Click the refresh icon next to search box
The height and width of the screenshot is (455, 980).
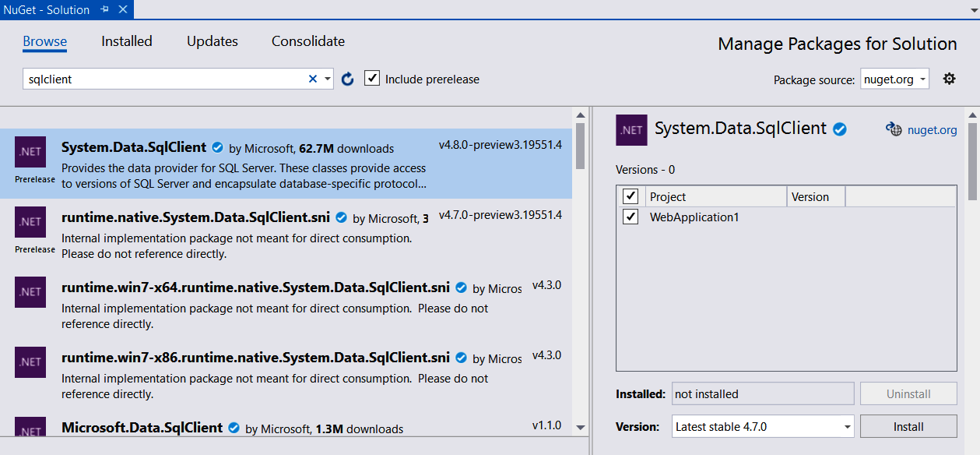(348, 79)
